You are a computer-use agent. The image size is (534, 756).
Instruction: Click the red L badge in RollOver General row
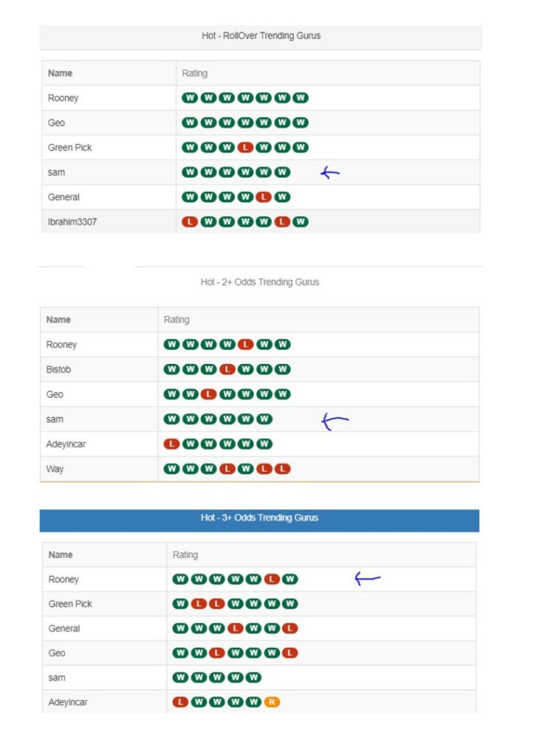264,197
